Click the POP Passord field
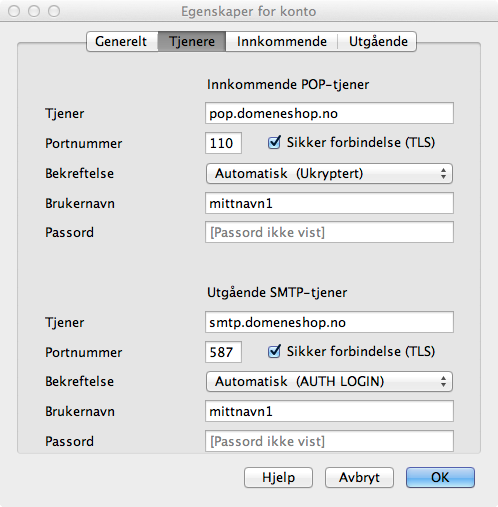498x507 pixels. 329,232
